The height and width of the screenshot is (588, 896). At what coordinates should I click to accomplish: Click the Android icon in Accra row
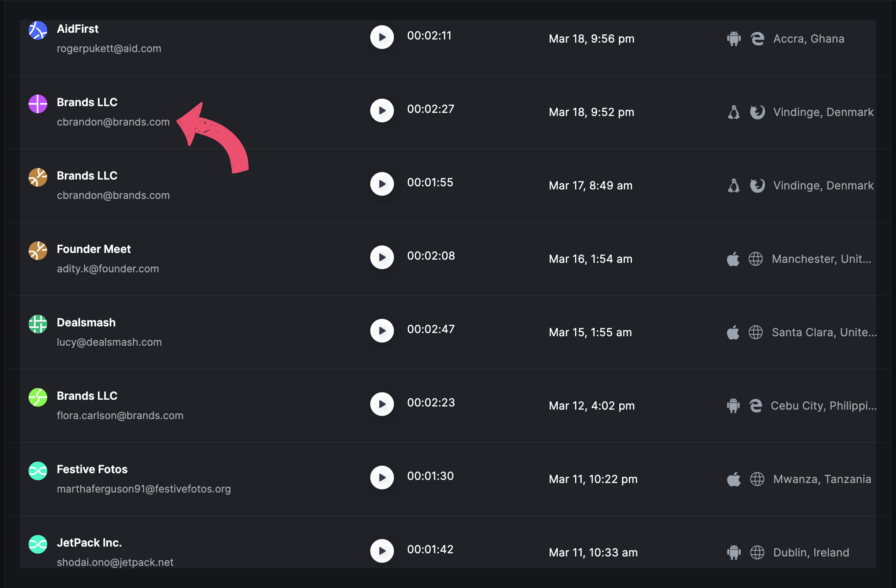pyautogui.click(x=734, y=39)
